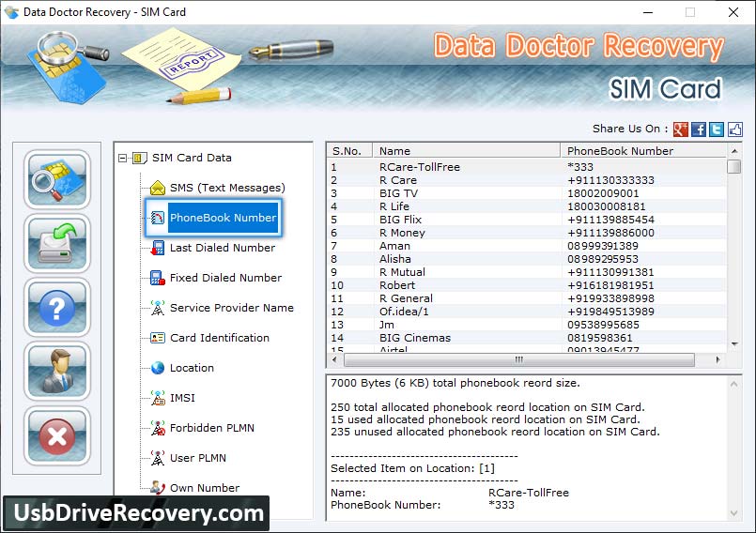
Task: Click the Save recovered data drive button
Action: point(57,243)
